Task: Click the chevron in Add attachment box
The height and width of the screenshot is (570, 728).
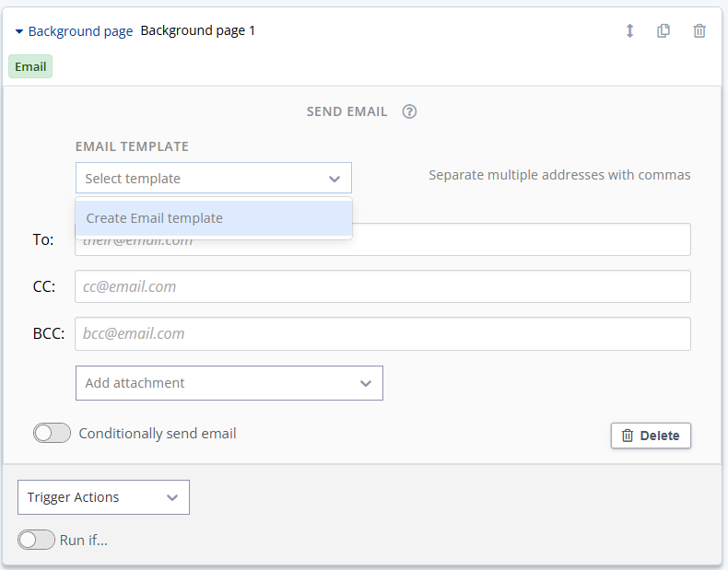Action: pos(366,384)
